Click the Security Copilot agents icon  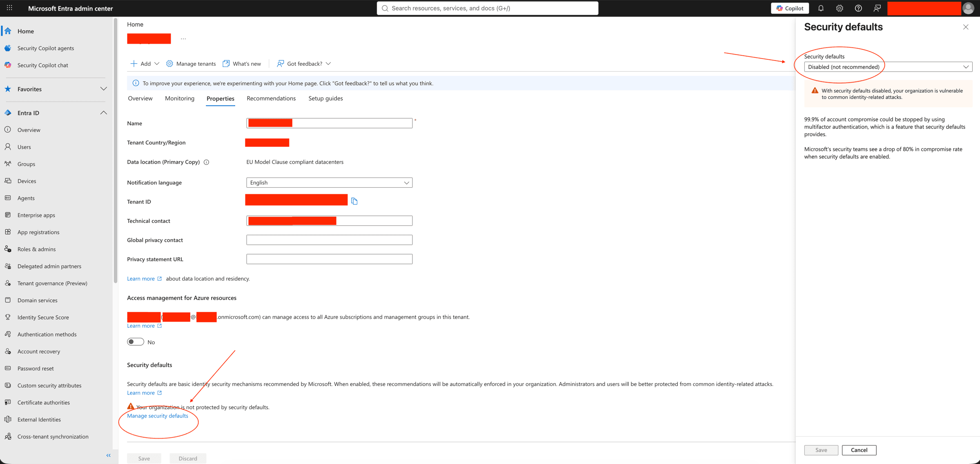coord(8,48)
